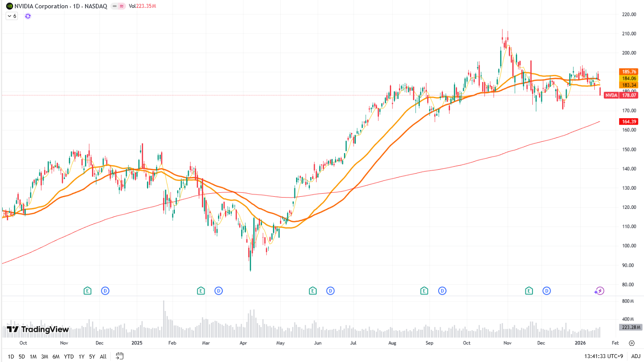Select the 5Y time range
Viewport: 644px width, 362px height.
92,356
